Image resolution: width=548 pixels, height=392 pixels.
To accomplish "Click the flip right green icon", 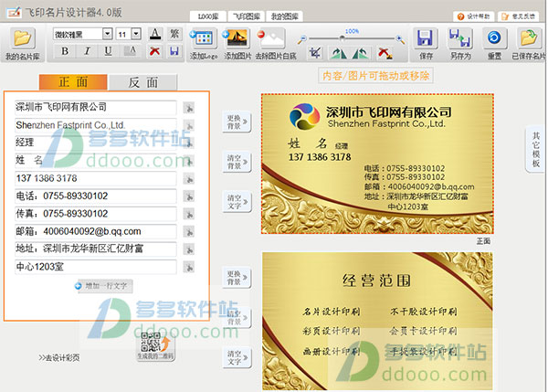I will [361, 53].
